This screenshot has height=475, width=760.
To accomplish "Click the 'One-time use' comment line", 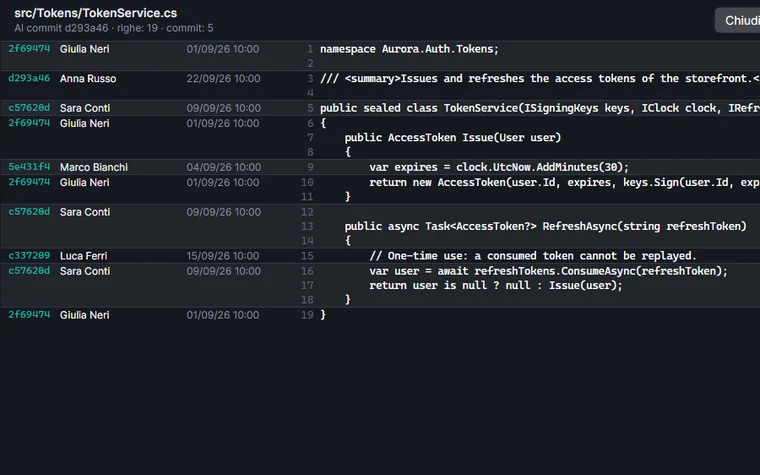I will (x=533, y=256).
